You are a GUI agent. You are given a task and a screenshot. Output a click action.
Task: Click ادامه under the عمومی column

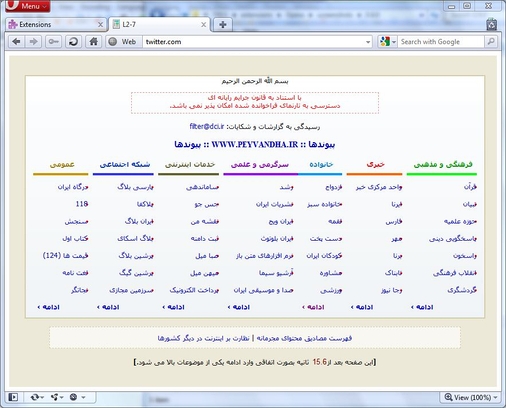48,307
